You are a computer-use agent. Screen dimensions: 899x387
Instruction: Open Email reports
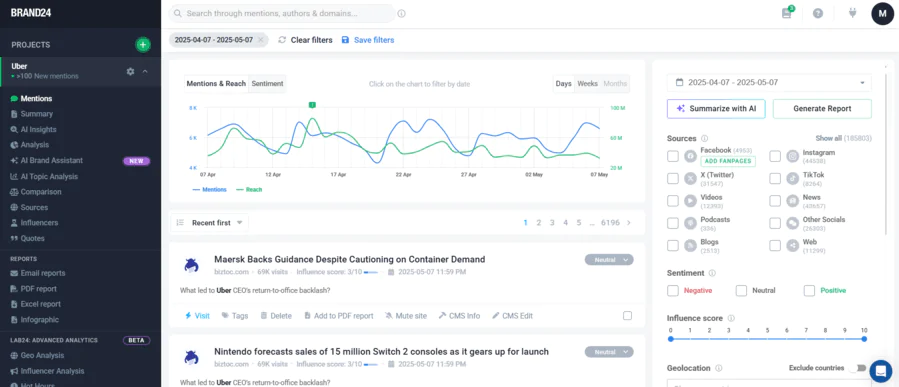(x=42, y=273)
